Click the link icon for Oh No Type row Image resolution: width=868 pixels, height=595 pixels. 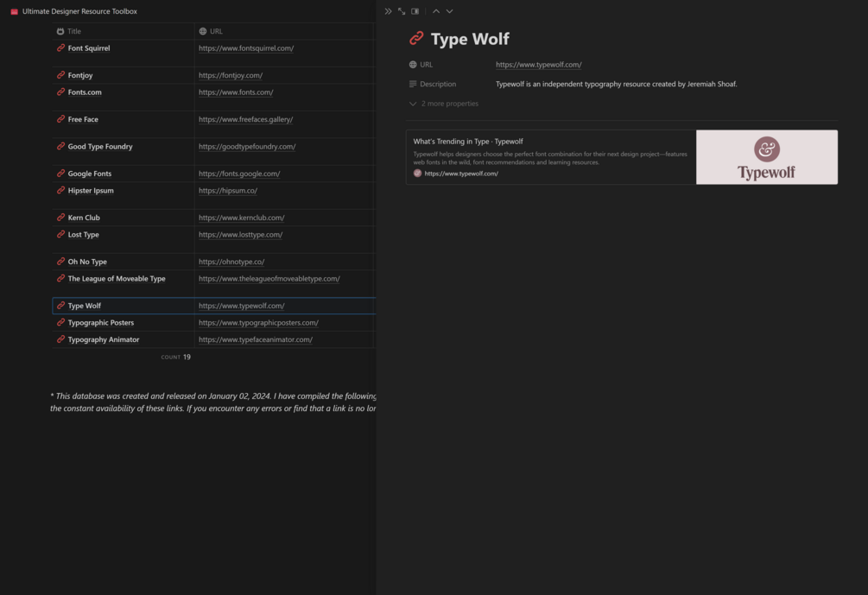pyautogui.click(x=60, y=262)
